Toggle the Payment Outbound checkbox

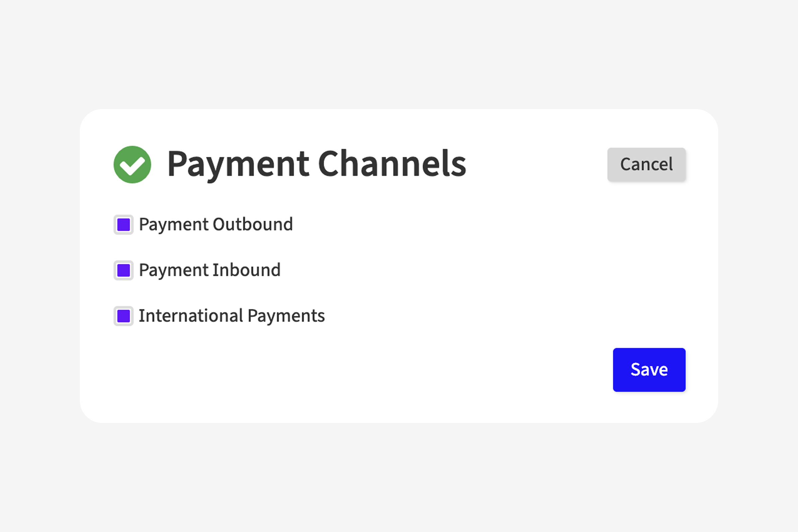tap(123, 225)
